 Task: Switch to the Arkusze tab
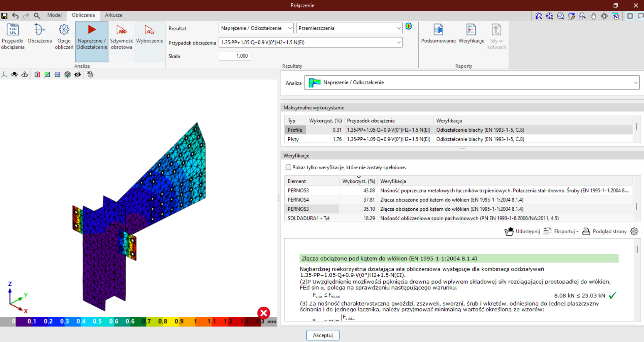click(114, 15)
